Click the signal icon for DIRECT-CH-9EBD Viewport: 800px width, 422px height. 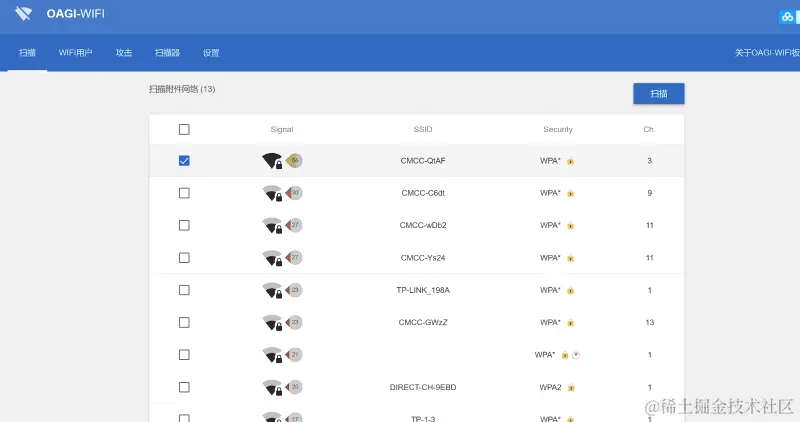pos(272,387)
